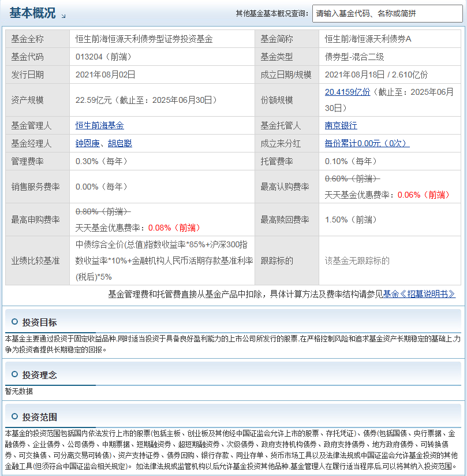The width and height of the screenshot is (467, 476).
Task: Click the 托管费率 label cell
Action: pyautogui.click(x=287, y=161)
